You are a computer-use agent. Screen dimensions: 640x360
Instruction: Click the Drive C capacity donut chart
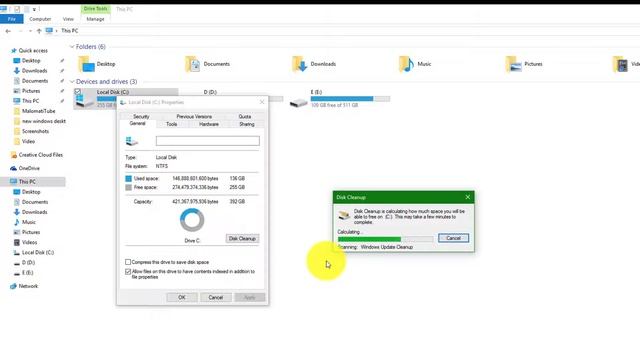pyautogui.click(x=192, y=220)
